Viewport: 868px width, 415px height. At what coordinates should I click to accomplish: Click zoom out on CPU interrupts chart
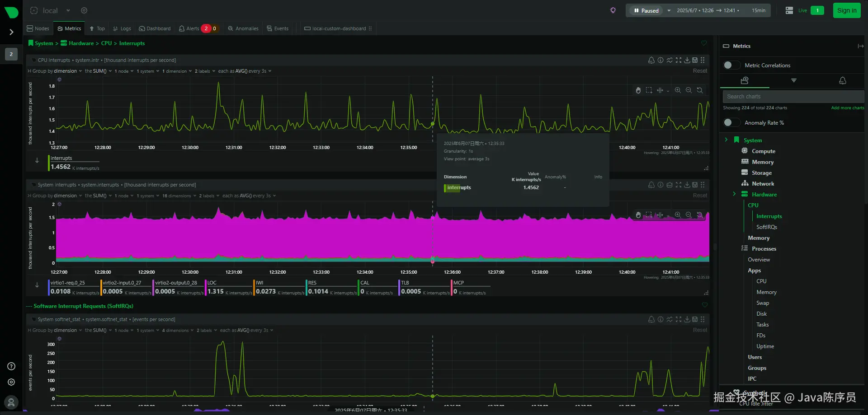[x=689, y=90]
